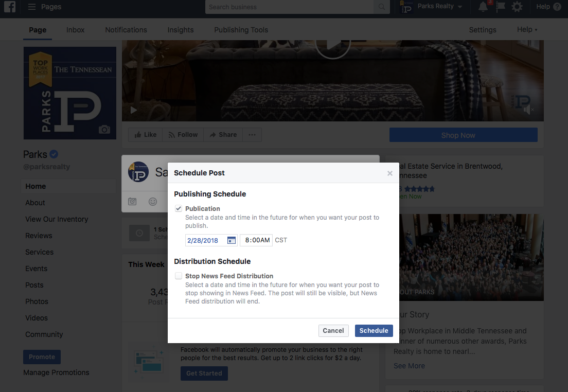Click the Parks page profile picture
568x392 pixels.
tap(70, 93)
